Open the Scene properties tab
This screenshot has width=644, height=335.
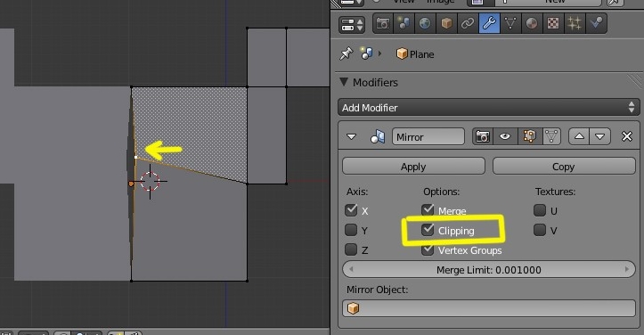pyautogui.click(x=404, y=23)
